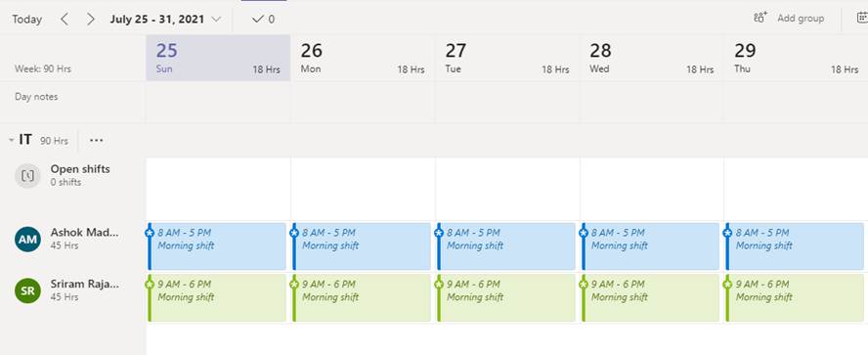Click the Open shifts clock icon

[x=27, y=176]
